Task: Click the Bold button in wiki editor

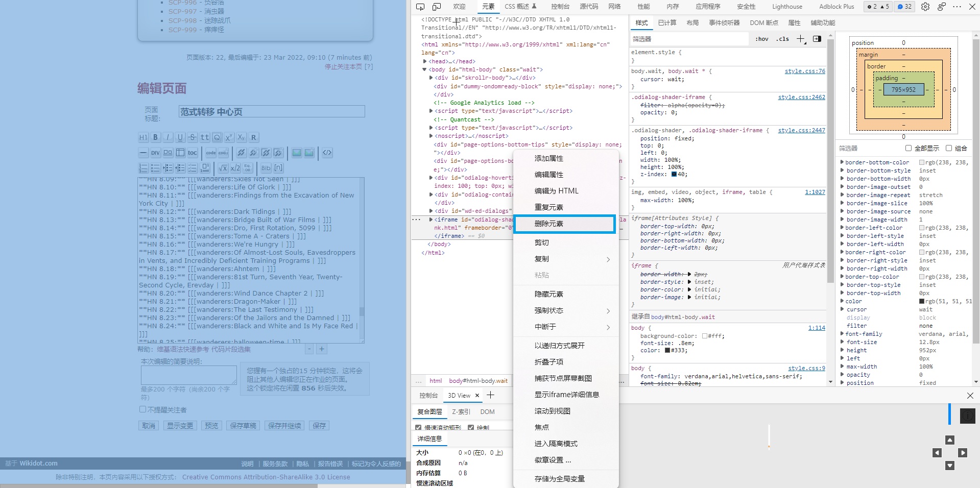Action: pyautogui.click(x=155, y=137)
